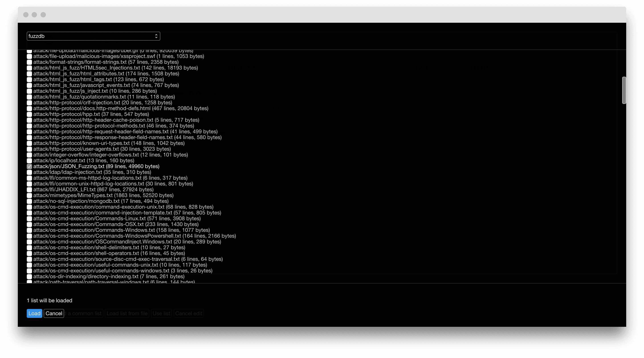Screen dimensions: 644x358
Task: Open the fuzzdb list source dropdown
Action: coord(93,36)
